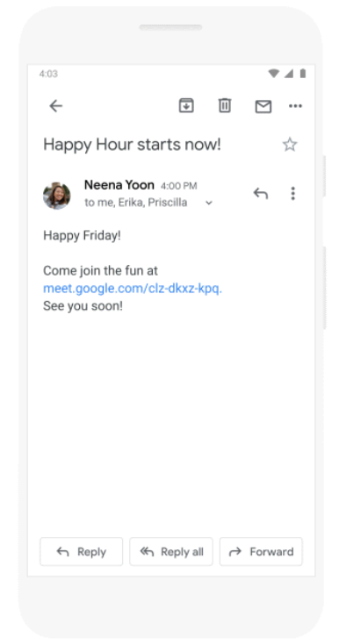The width and height of the screenshot is (339, 644).
Task: Click the Reply button at bottom
Action: tap(82, 552)
